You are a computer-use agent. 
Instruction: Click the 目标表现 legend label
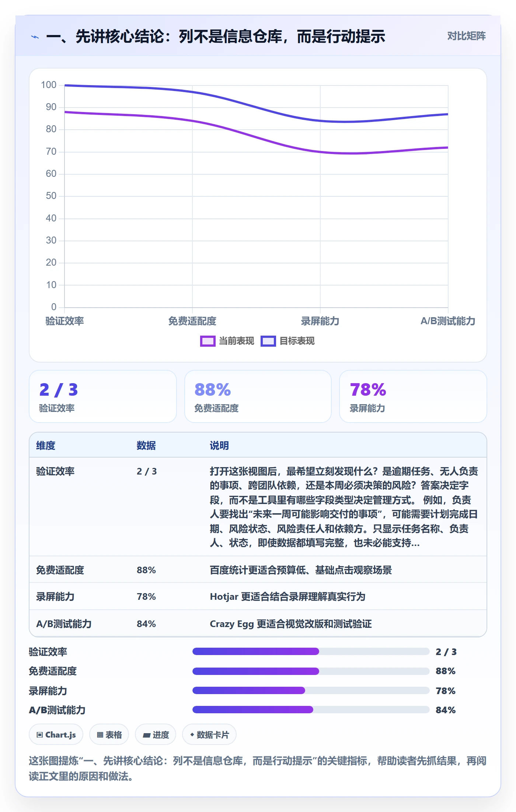[x=297, y=341]
